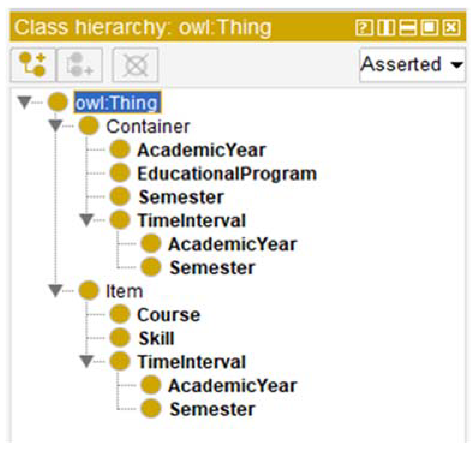476x456 pixels.
Task: Click the split vertically header icon
Action: pos(386,28)
